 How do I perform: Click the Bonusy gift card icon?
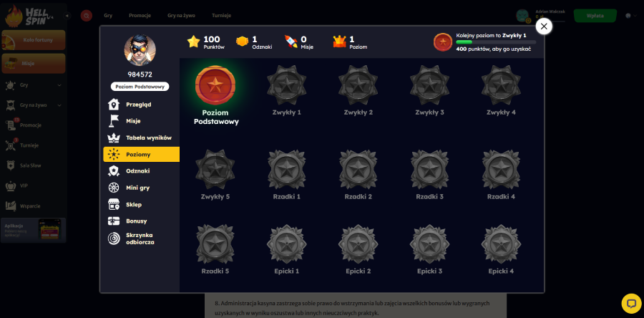(x=114, y=221)
